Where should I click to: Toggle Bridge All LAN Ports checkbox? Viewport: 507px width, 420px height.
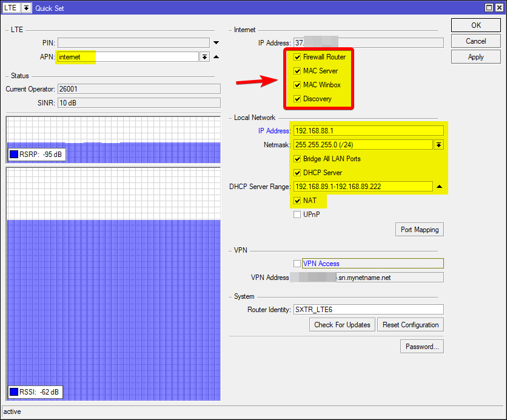pos(297,159)
